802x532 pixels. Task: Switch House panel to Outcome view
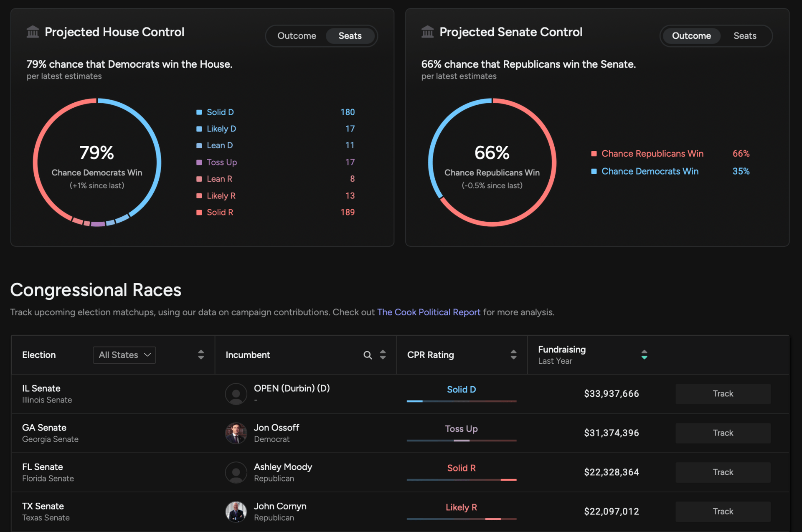[x=297, y=36]
